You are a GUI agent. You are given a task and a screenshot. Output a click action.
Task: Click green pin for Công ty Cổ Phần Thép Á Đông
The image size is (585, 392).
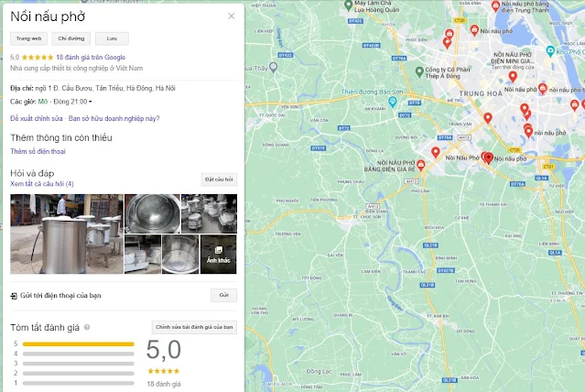(x=419, y=71)
